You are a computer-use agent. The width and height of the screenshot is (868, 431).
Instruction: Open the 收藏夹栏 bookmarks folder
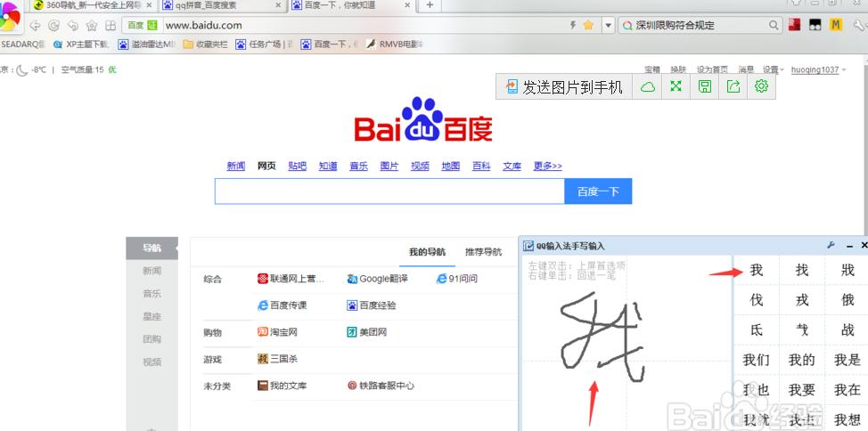pyautogui.click(x=205, y=45)
